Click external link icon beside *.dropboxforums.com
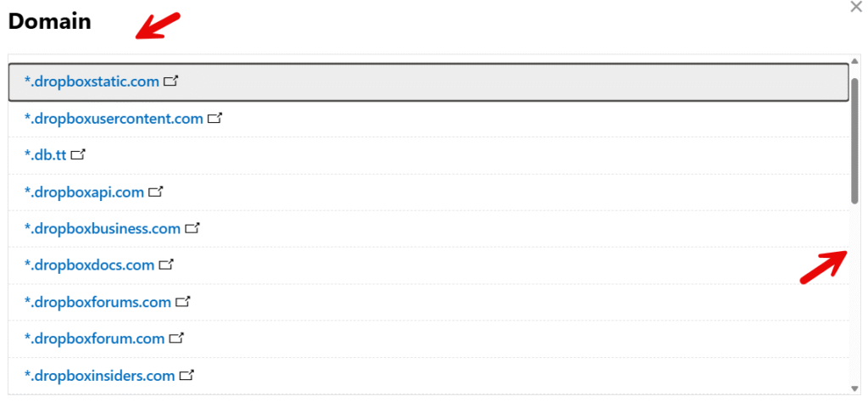Viewport: 868px width, 402px height. [183, 302]
